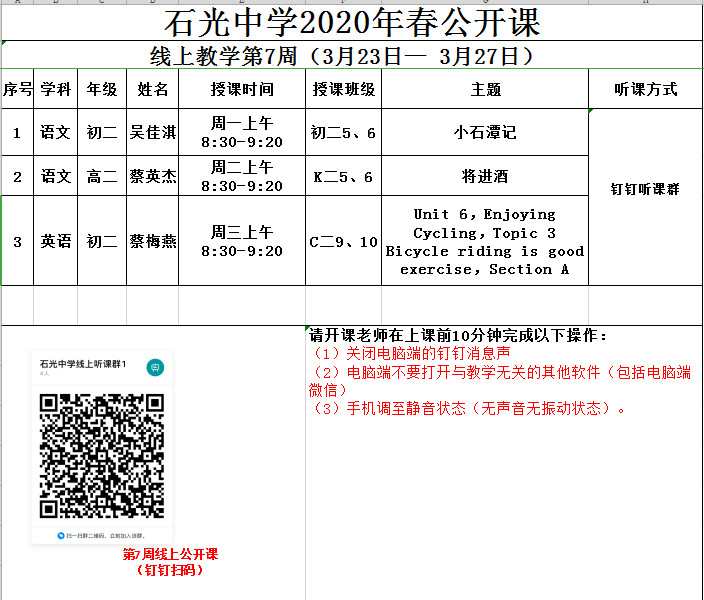Select the 周三上午 8:30-9:20 time cell
704x600 pixels.
tap(242, 241)
